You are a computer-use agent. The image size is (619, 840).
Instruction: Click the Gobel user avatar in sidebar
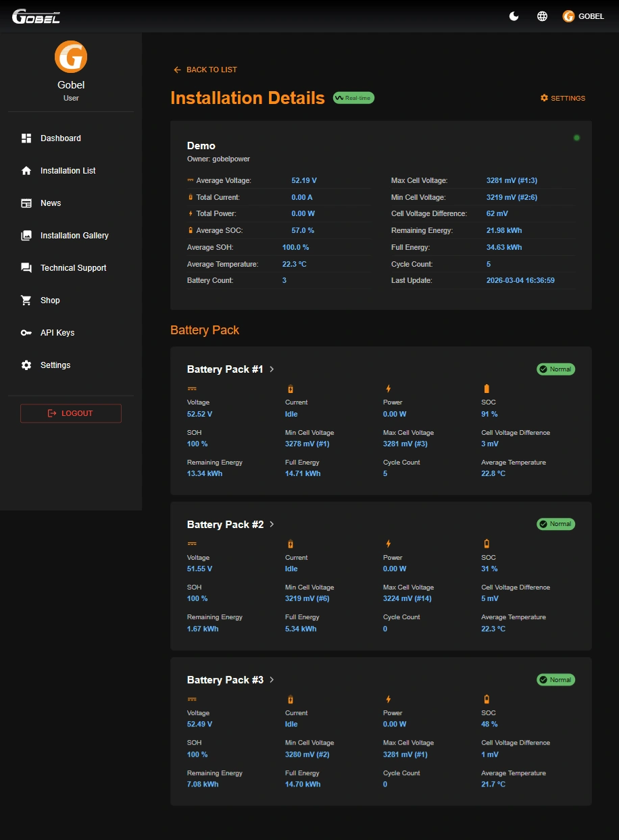[71, 57]
